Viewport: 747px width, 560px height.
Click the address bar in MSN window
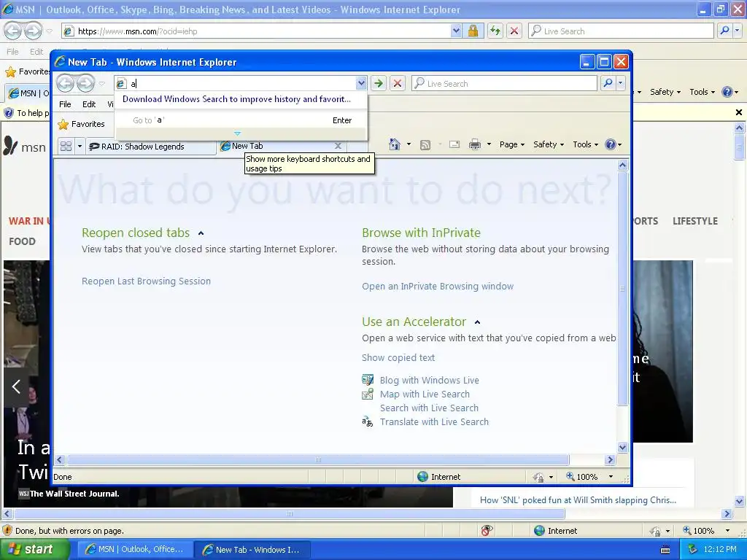pyautogui.click(x=262, y=31)
